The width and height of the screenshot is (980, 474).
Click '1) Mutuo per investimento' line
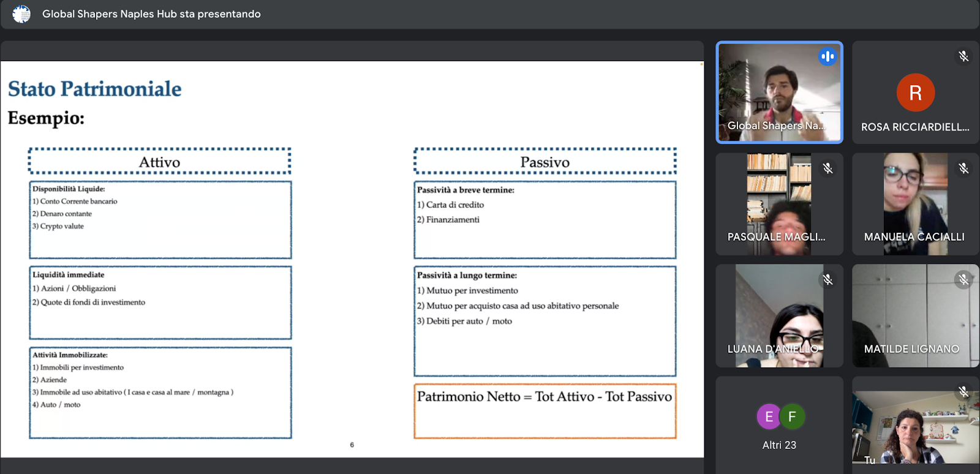pos(467,290)
